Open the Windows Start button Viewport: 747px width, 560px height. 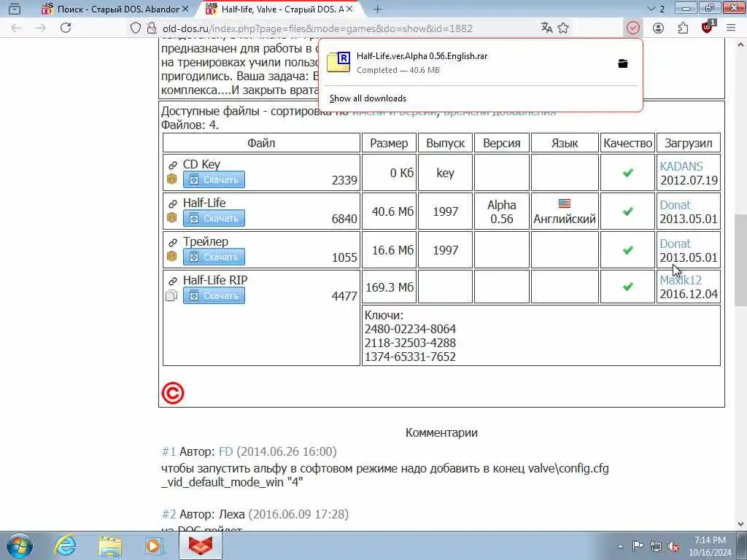[x=20, y=545]
